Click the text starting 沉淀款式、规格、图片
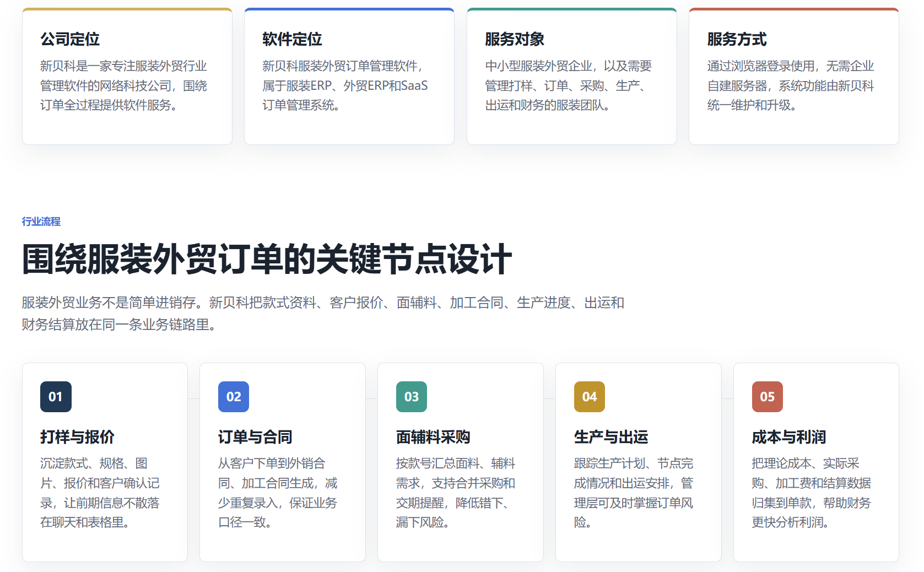This screenshot has width=924, height=572. coord(100,493)
